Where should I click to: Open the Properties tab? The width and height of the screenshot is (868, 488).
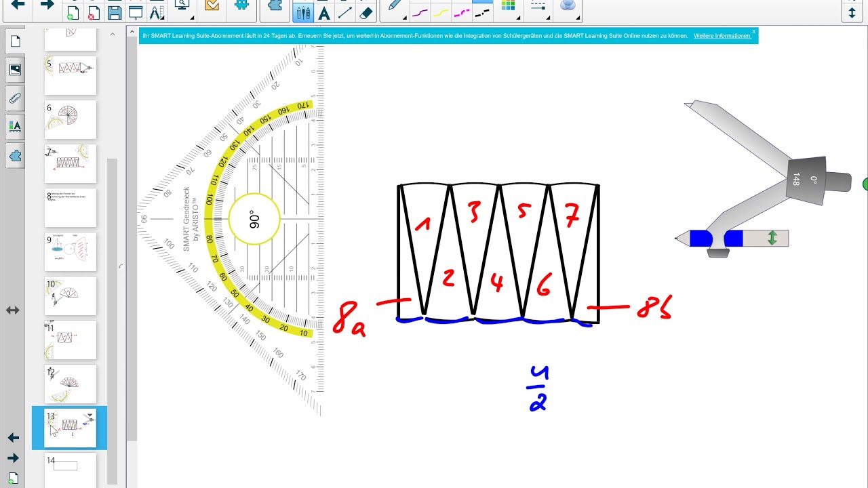15,126
